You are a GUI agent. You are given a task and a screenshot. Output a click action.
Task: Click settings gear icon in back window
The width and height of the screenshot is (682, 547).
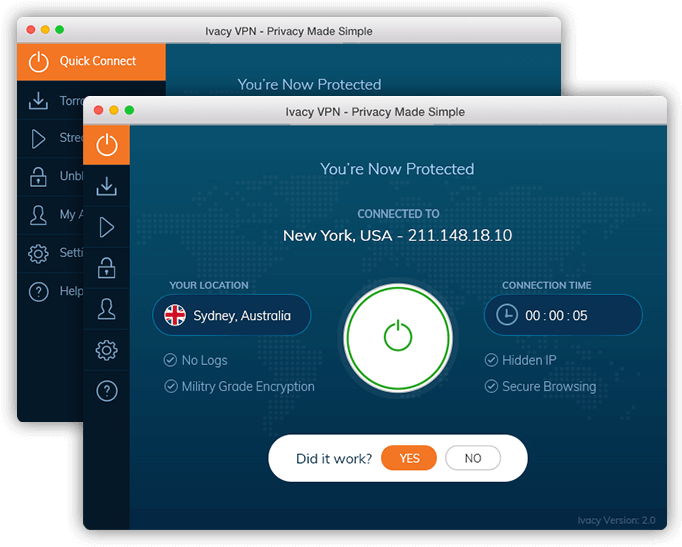pos(38,253)
